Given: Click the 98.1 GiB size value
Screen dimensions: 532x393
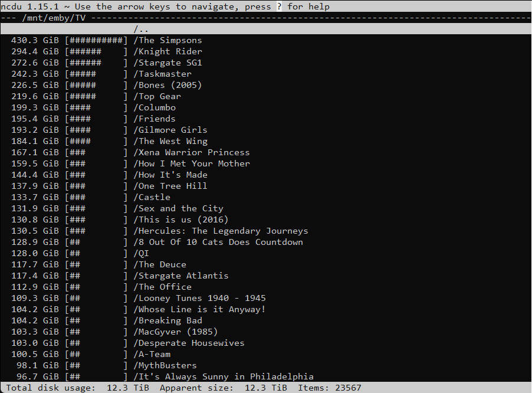Looking at the screenshot, I should point(38,365).
